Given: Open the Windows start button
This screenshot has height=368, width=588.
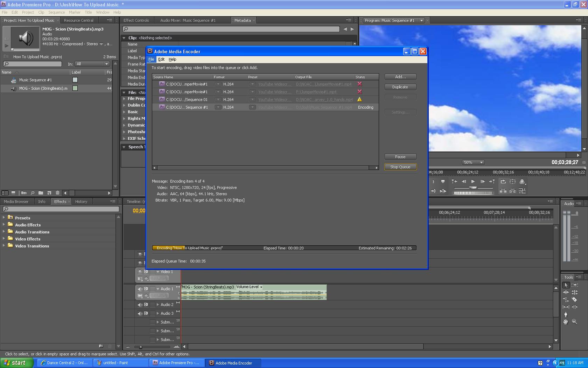Looking at the screenshot, I should [x=16, y=363].
